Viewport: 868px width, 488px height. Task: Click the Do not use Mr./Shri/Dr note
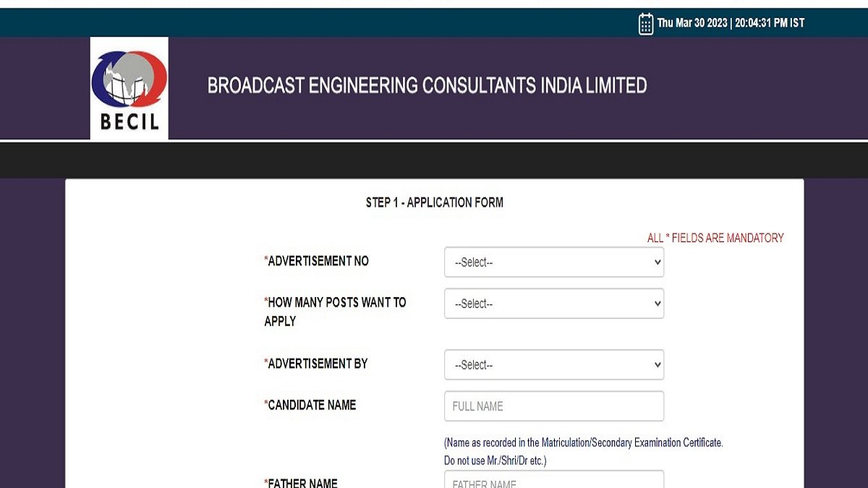(x=495, y=461)
